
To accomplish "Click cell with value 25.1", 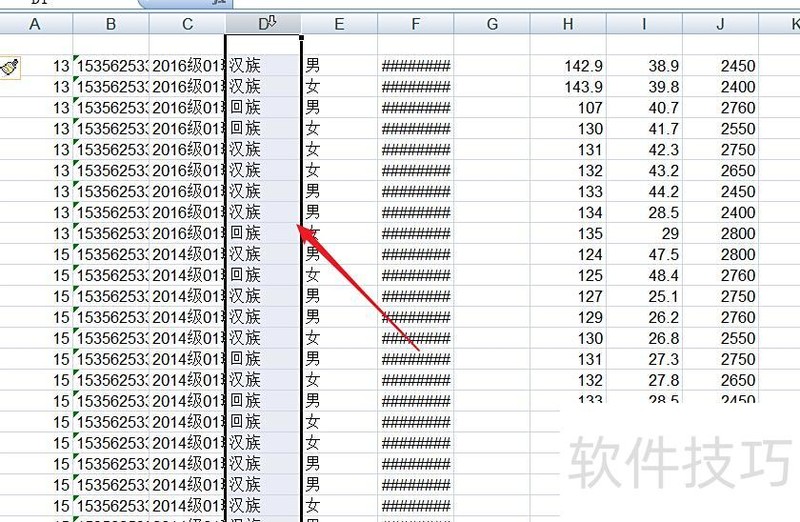I will [x=644, y=296].
